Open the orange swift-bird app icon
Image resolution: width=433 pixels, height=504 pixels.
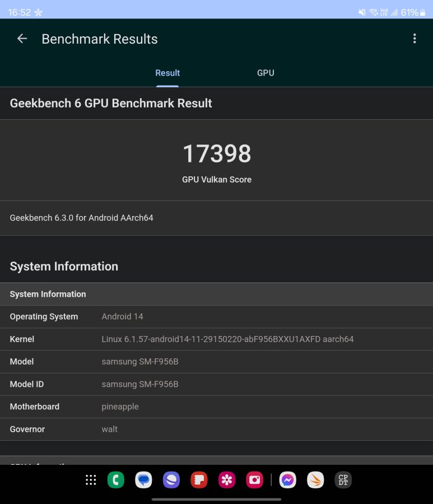click(315, 480)
